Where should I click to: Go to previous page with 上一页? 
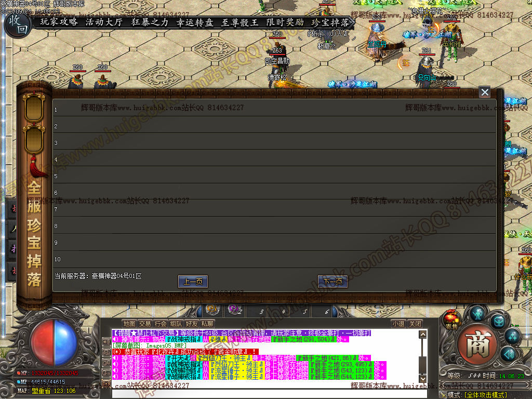(x=193, y=281)
